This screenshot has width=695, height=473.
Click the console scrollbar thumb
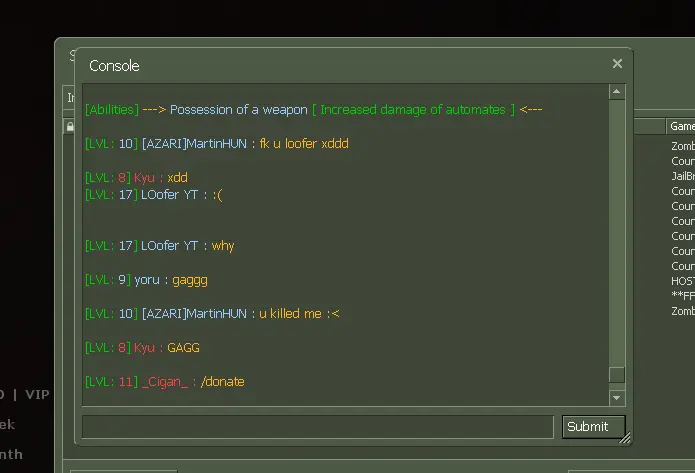(x=617, y=375)
